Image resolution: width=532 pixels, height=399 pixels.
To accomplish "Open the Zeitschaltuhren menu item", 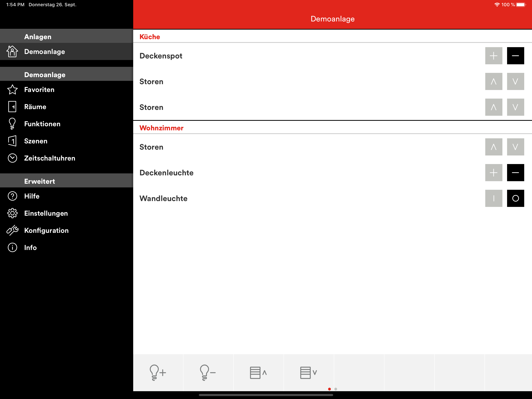I will (x=49, y=158).
